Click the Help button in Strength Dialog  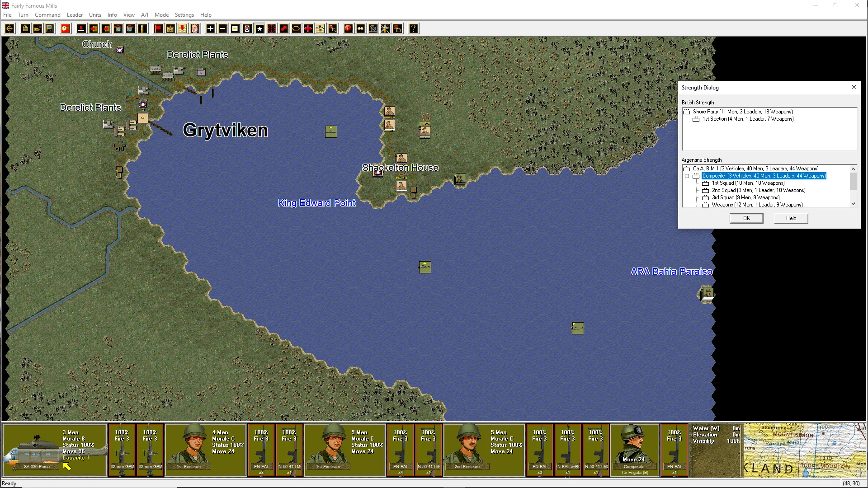[791, 218]
